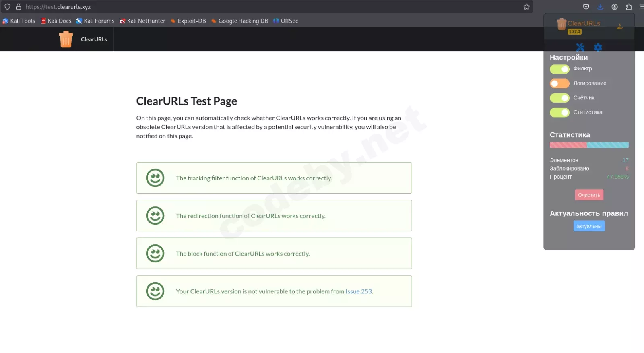Disable the Фильтр toggle
The height and width of the screenshot is (353, 644).
coord(559,69)
